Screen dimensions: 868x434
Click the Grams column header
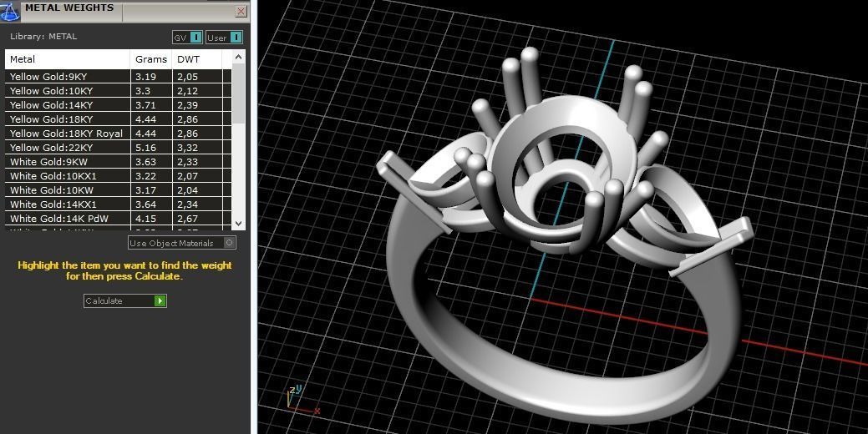pyautogui.click(x=151, y=59)
